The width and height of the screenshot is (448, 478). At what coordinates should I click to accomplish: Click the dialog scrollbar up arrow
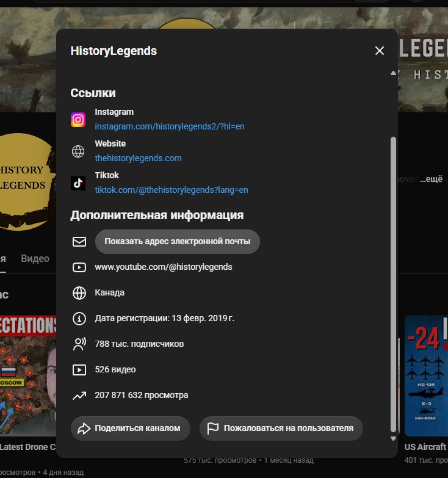tap(393, 73)
